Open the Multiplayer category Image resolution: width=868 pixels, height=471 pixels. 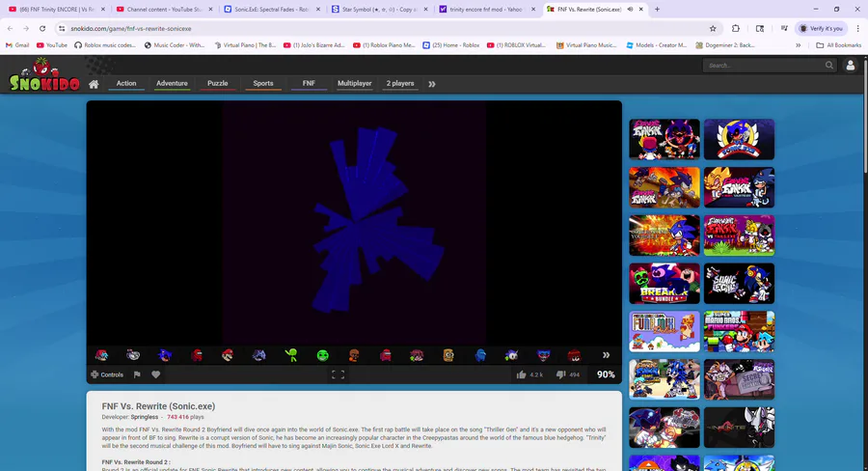pyautogui.click(x=354, y=84)
